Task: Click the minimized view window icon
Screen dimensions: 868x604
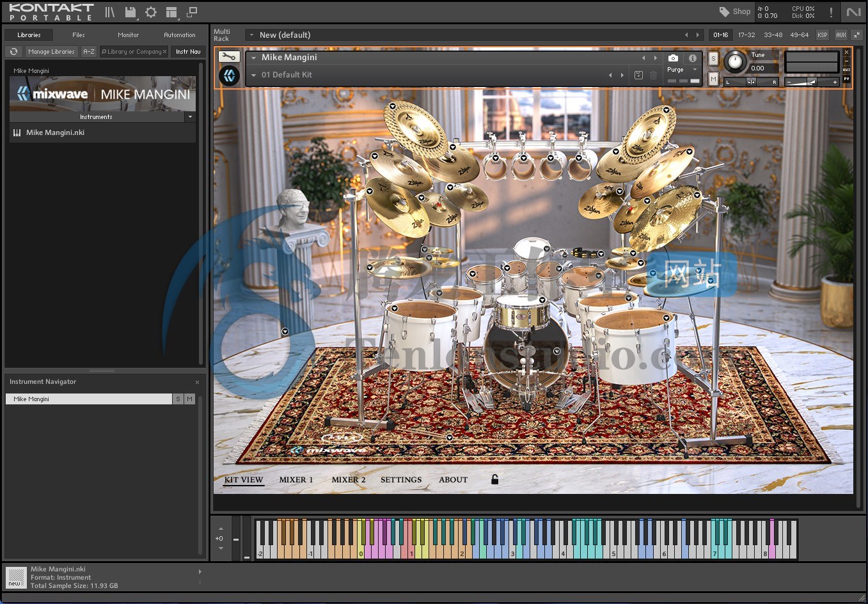Action: pyautogui.click(x=192, y=12)
